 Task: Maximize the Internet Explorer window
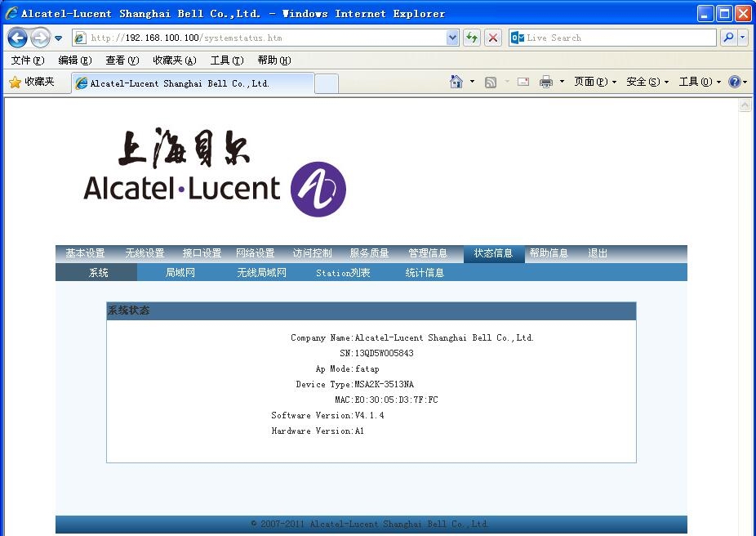click(x=724, y=14)
